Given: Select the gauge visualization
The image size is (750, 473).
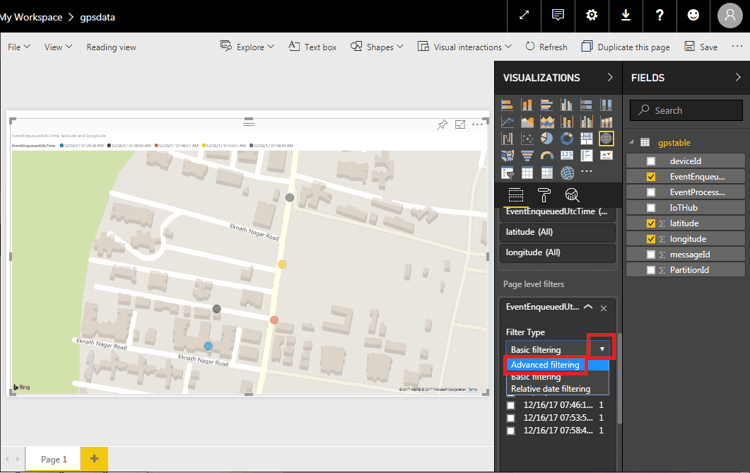Looking at the screenshot, I should coord(547,155).
